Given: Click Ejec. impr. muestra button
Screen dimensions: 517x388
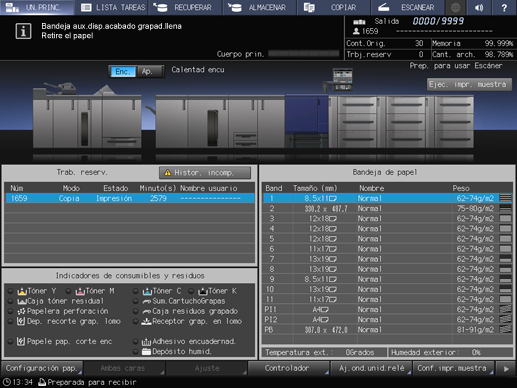Looking at the screenshot, I should [469, 84].
